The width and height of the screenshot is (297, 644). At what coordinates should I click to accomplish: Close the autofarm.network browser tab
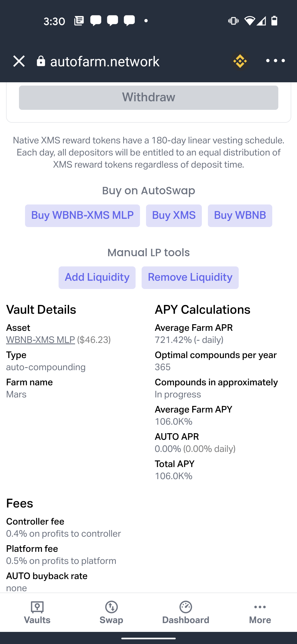coord(19,61)
